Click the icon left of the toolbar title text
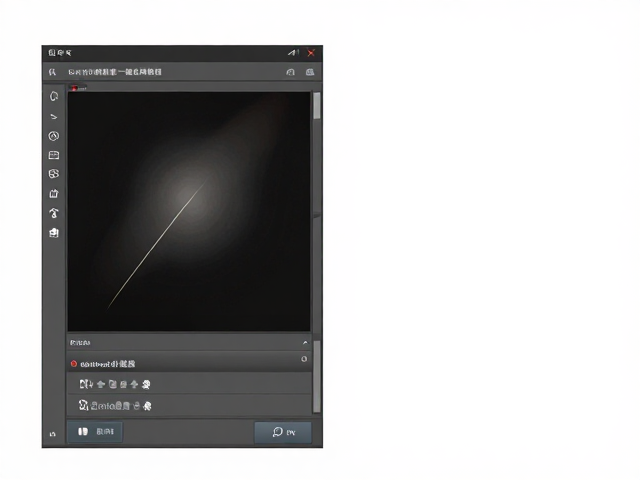This screenshot has width=640, height=480. click(x=52, y=72)
